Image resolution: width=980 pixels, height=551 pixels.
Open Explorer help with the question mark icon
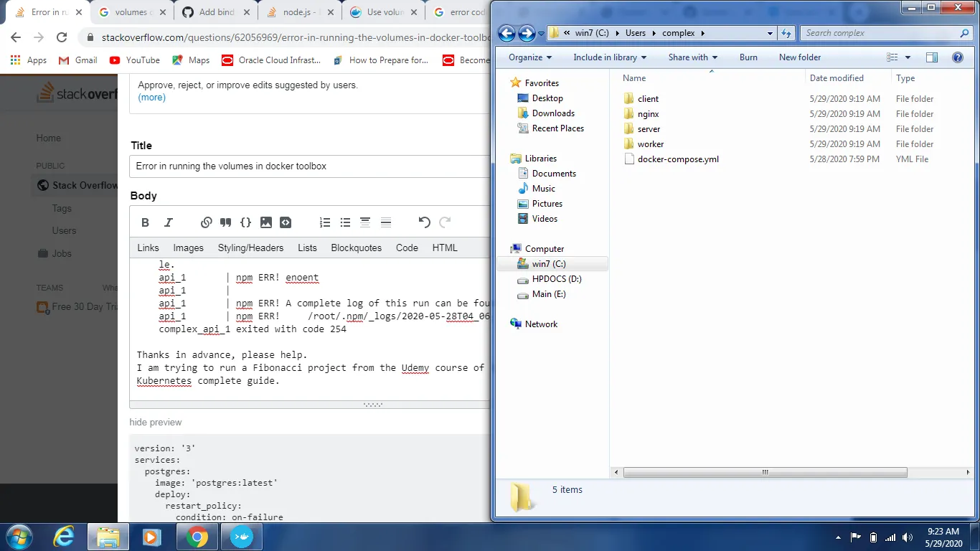pyautogui.click(x=957, y=57)
